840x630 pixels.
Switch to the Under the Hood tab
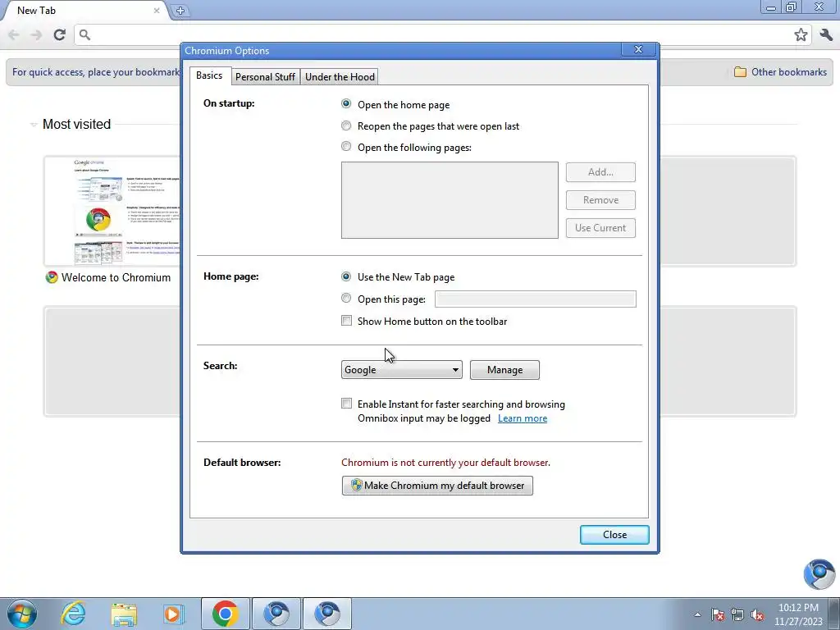click(340, 76)
